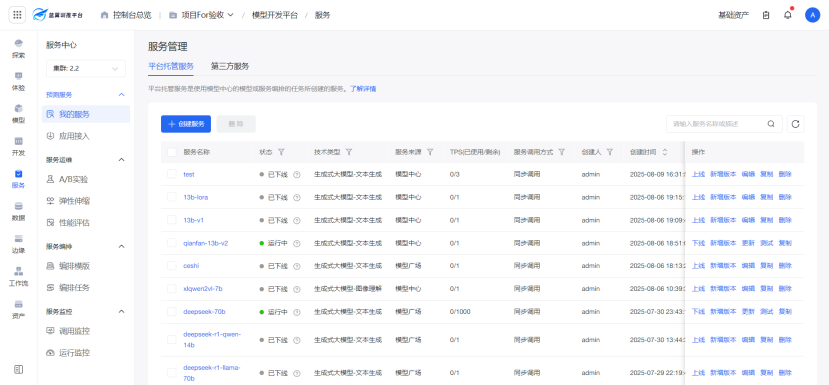829x385 pixels.
Task: Go to 工作流 in left rail
Action: 19,277
